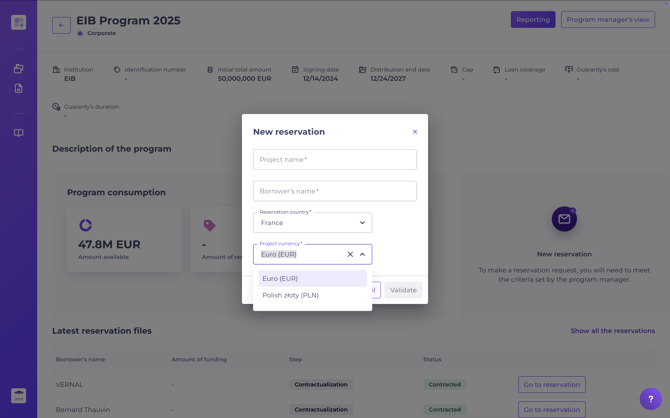Clear the Project currency selection with X
The image size is (670, 418).
click(350, 254)
